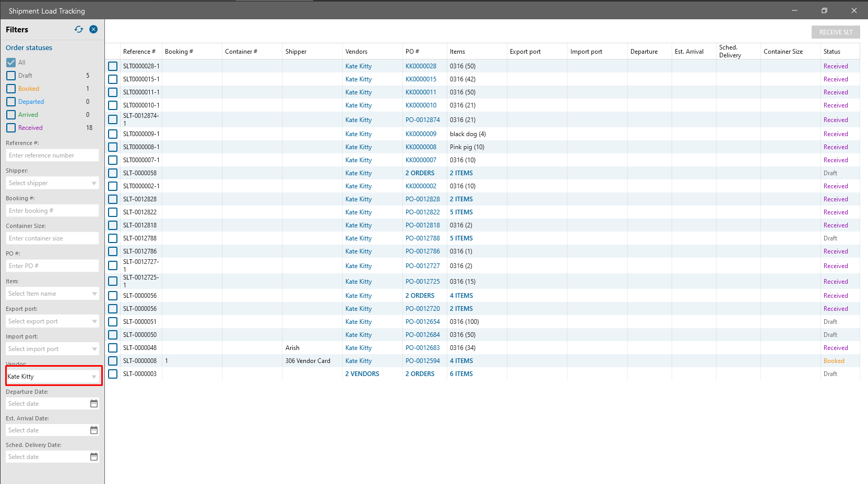The image size is (868, 484).
Task: Click the RECEIVE SLT button
Action: (836, 32)
